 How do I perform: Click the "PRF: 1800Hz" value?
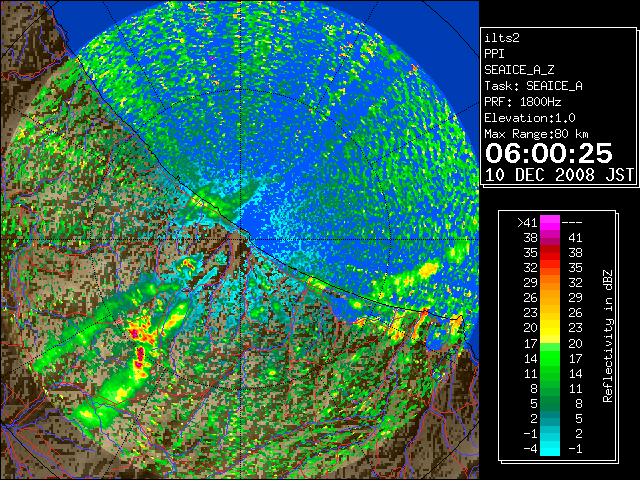[523, 102]
